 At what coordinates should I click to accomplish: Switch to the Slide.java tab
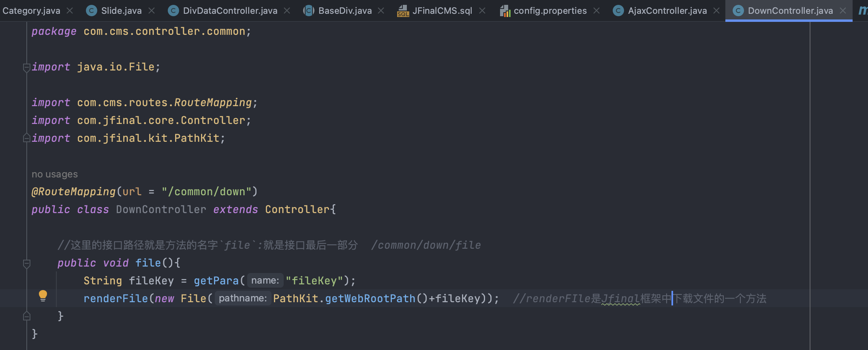[x=121, y=11]
